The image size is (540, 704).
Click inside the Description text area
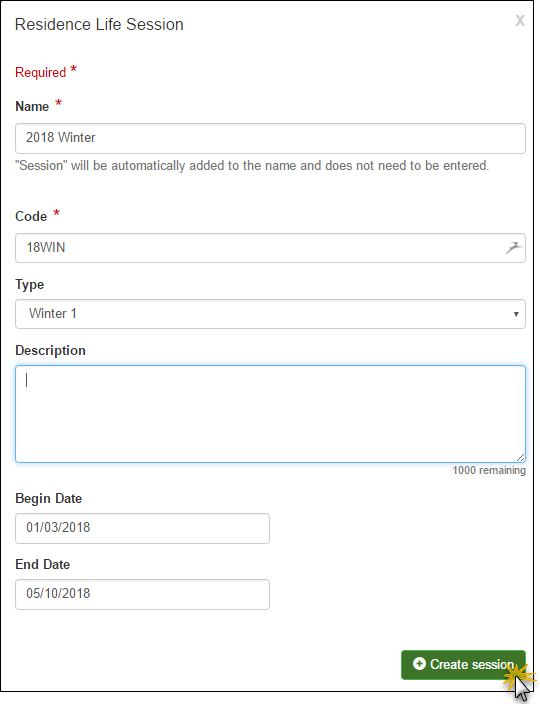coord(270,414)
